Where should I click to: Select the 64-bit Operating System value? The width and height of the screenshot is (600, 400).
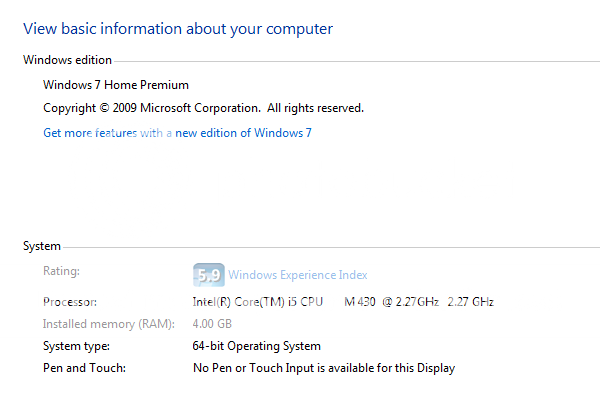(x=257, y=346)
